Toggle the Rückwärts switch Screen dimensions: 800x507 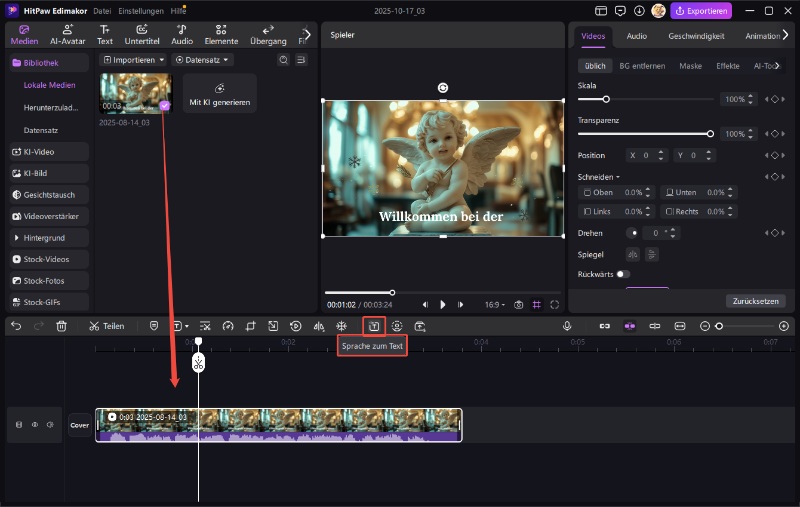pos(623,274)
